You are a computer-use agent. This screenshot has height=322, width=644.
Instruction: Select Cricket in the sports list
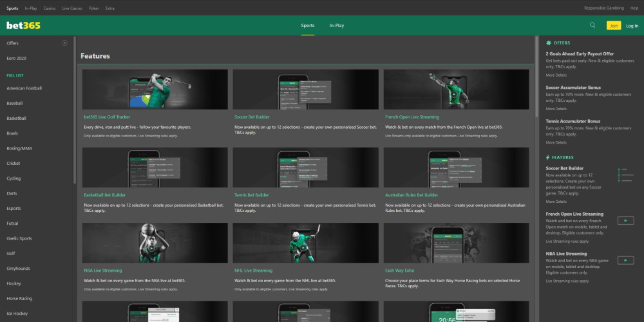(13, 164)
